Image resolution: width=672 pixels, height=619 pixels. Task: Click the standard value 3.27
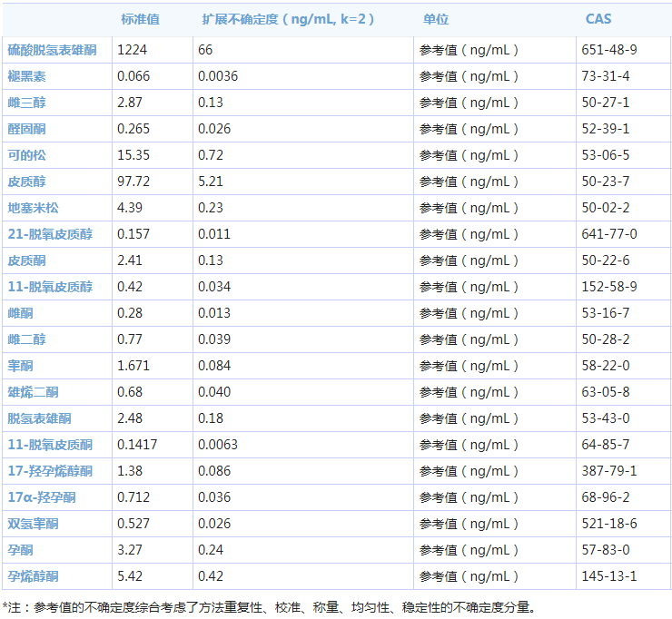[130, 550]
